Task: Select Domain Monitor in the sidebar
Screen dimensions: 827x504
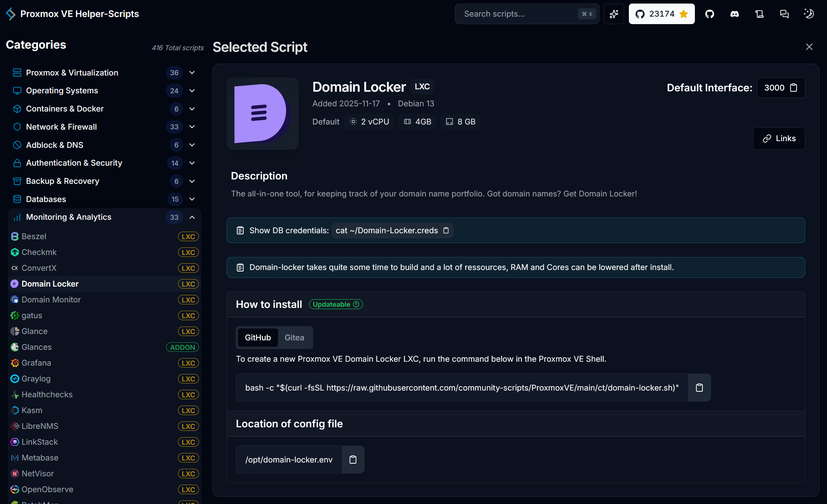Action: pos(51,300)
